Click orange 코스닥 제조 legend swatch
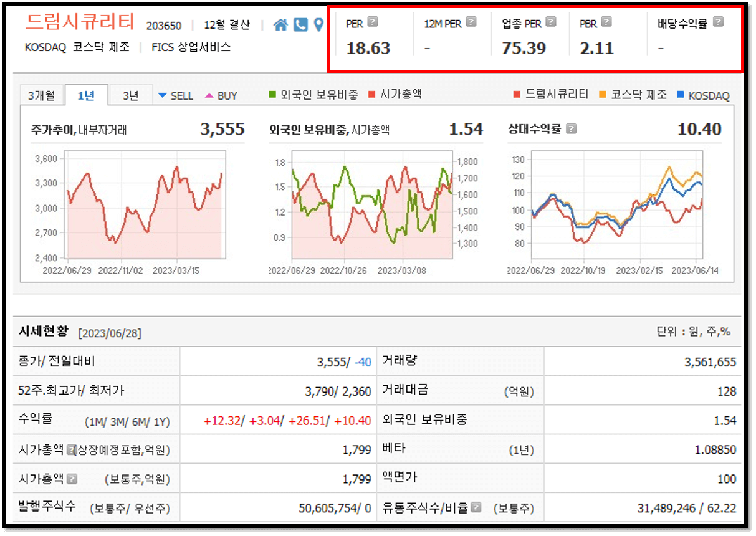 (602, 95)
